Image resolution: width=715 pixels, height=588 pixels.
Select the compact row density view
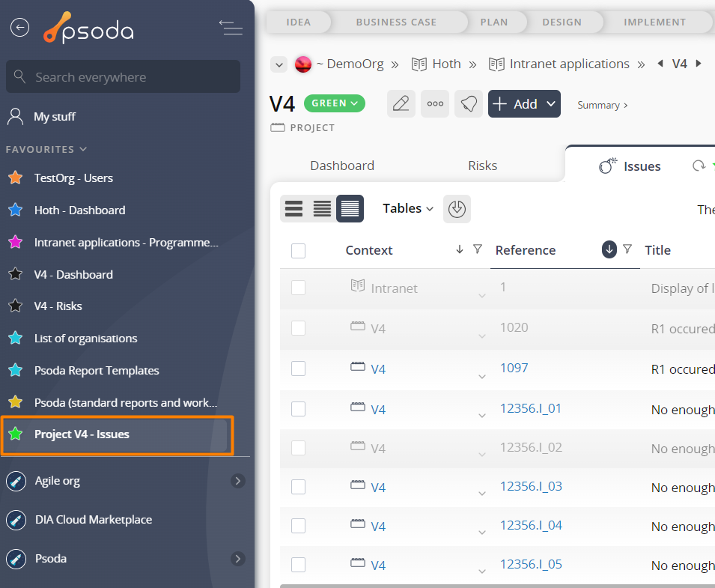click(350, 208)
